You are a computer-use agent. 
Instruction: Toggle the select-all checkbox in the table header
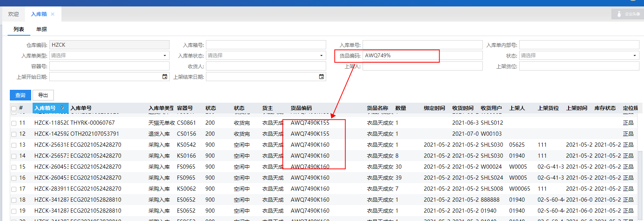(x=14, y=108)
